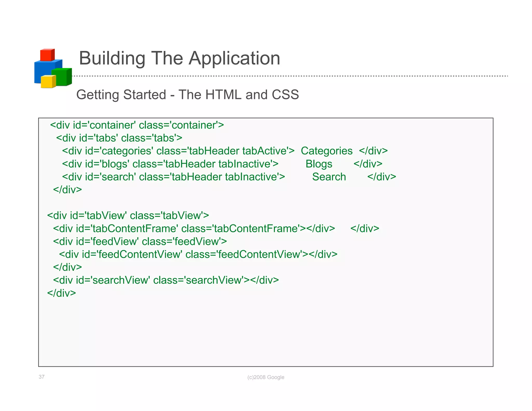This screenshot has width=532, height=411.
Task: Click the 'Getting Started - The HTML and CSS' subtitle
Action: [188, 95]
